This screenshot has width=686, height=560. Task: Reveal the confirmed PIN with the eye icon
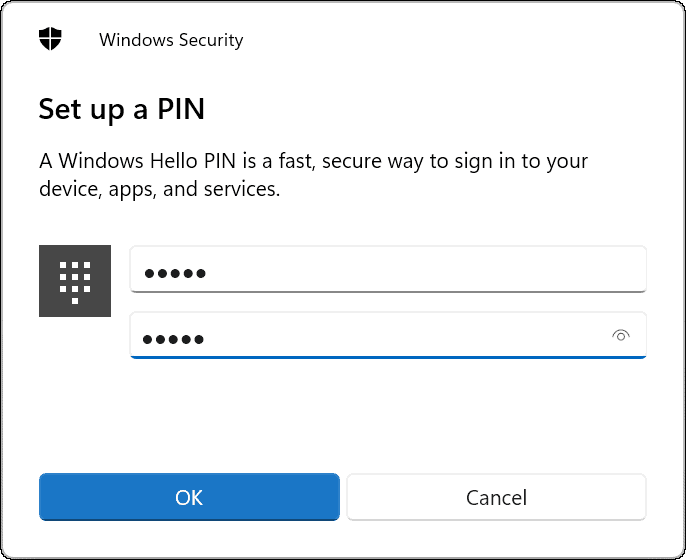click(621, 336)
